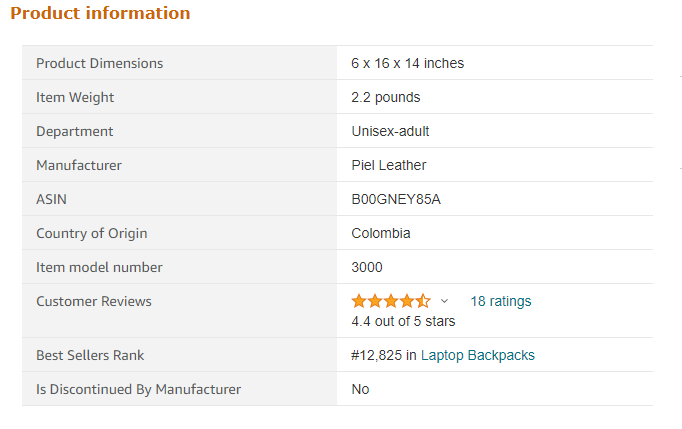Click the Item Weight label
Image resolution: width=682 pixels, height=429 pixels.
75,97
